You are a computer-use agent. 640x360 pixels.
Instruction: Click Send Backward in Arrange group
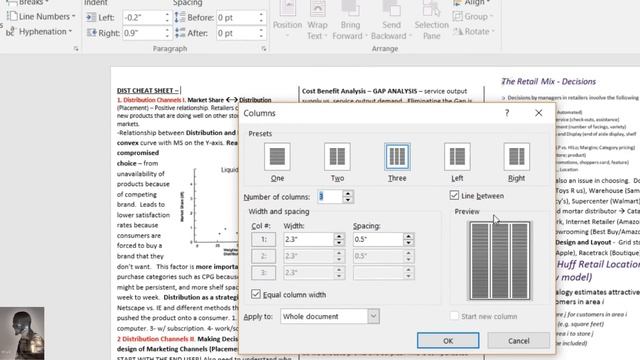point(391,20)
